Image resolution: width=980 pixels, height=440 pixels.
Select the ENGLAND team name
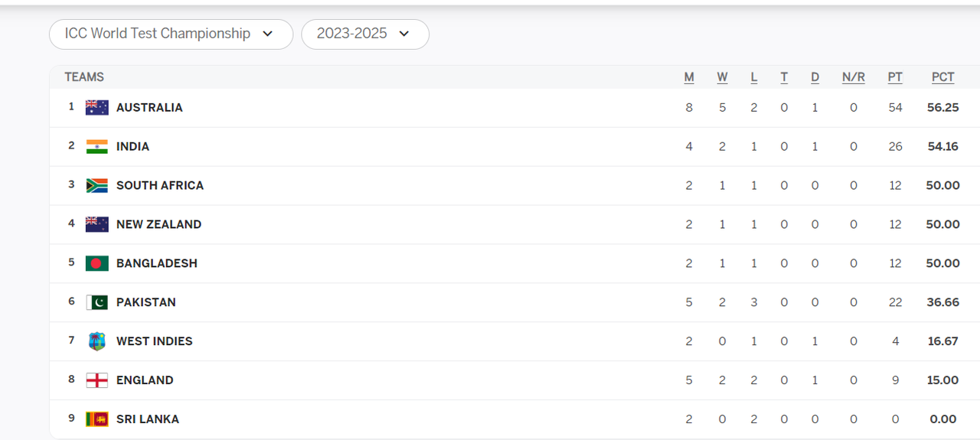145,380
